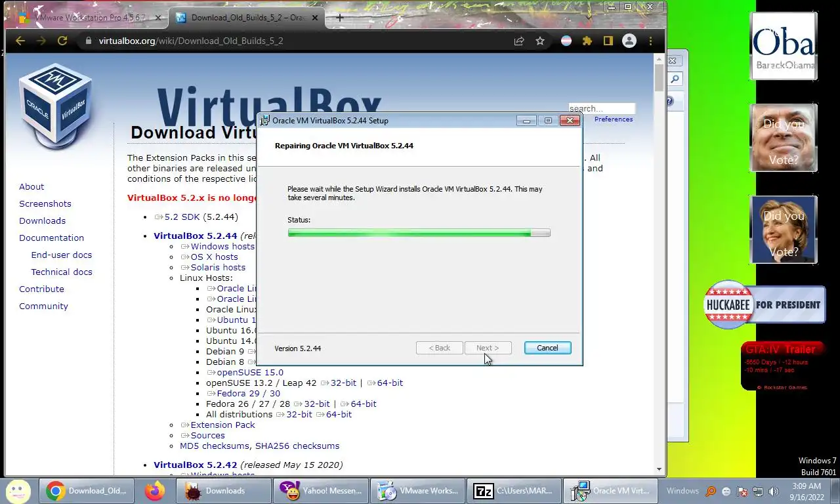Open the VirtualBox 5.2.42 heading link
The height and width of the screenshot is (504, 840).
pos(196,465)
